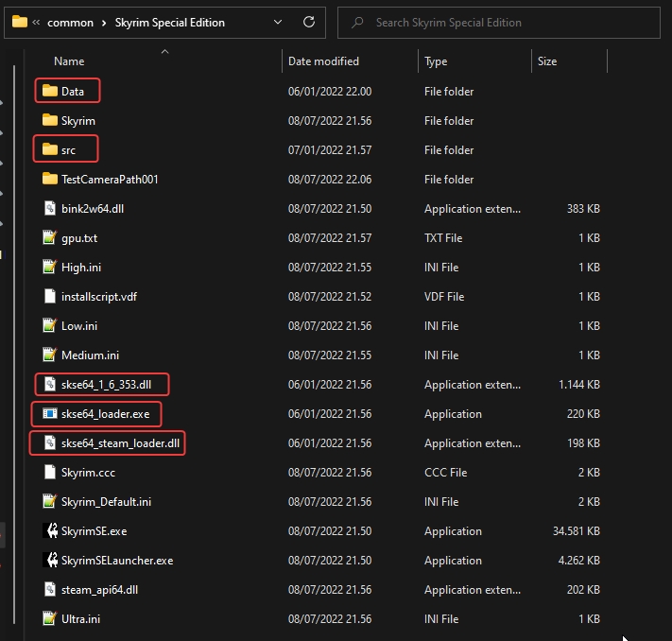Screen dimensions: 672x641
Task: Click the gpu.txt file icon
Action: [50, 238]
